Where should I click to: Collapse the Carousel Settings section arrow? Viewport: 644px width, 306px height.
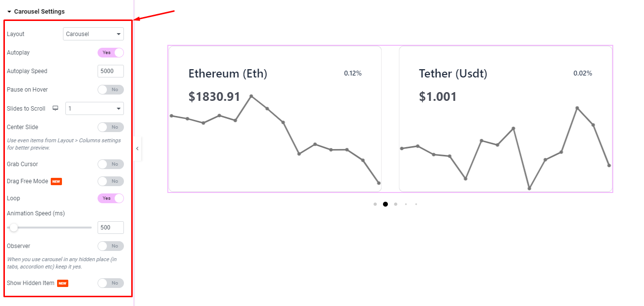pyautogui.click(x=9, y=11)
